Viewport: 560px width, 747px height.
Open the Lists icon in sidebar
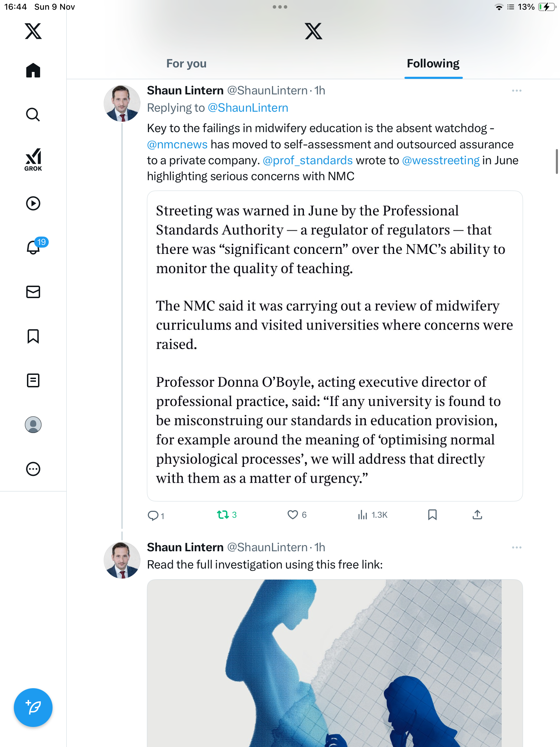tap(33, 380)
